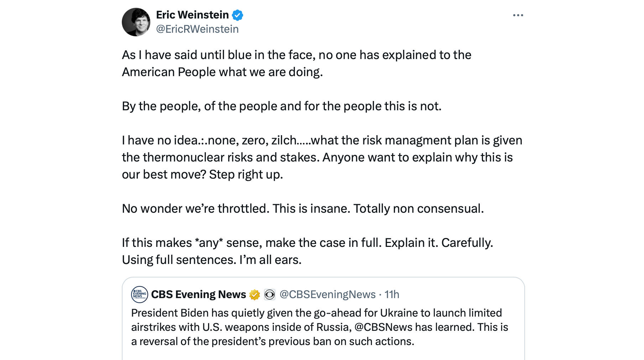Image resolution: width=644 pixels, height=360 pixels.
Task: Click the 'No wonder we're throttled' line
Action: 303,209
